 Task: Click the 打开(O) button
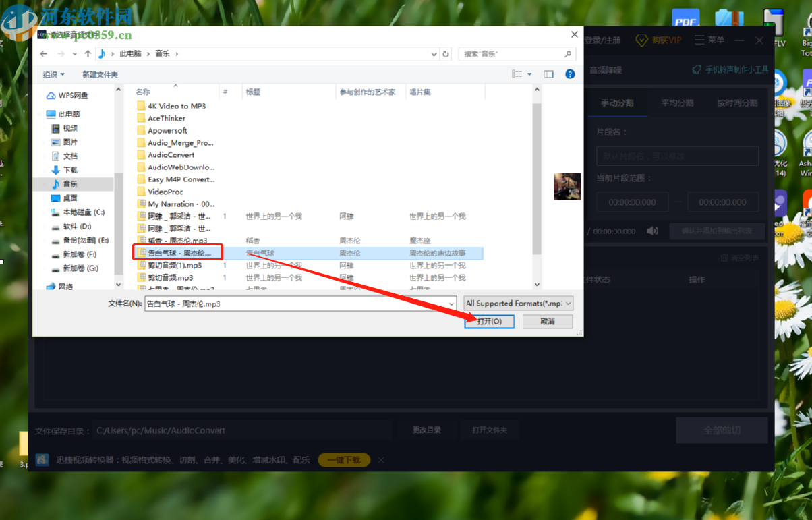pos(488,322)
